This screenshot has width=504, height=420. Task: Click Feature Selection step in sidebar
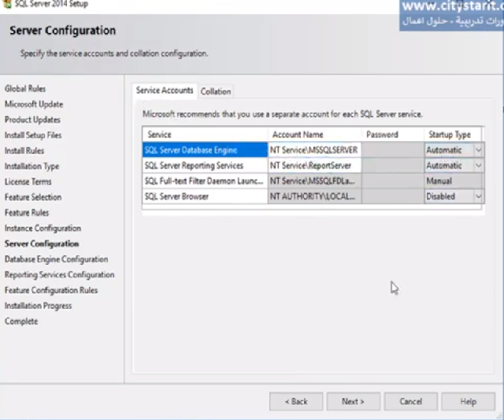pyautogui.click(x=33, y=197)
